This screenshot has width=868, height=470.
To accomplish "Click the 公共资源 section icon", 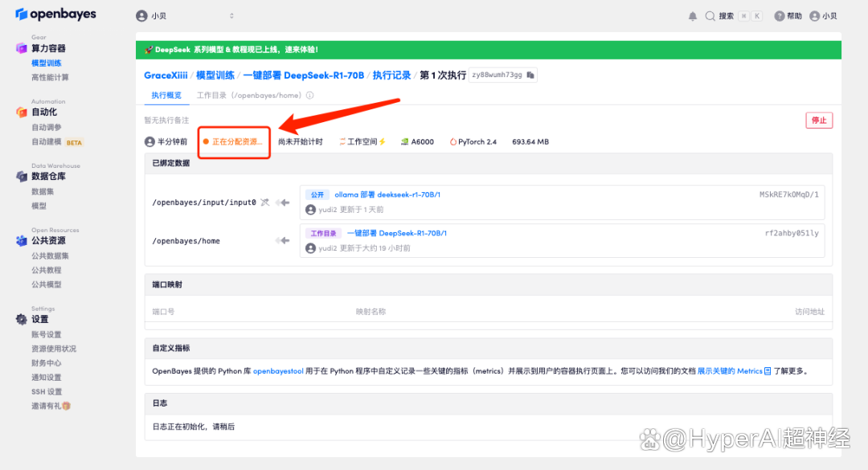I will pyautogui.click(x=22, y=240).
